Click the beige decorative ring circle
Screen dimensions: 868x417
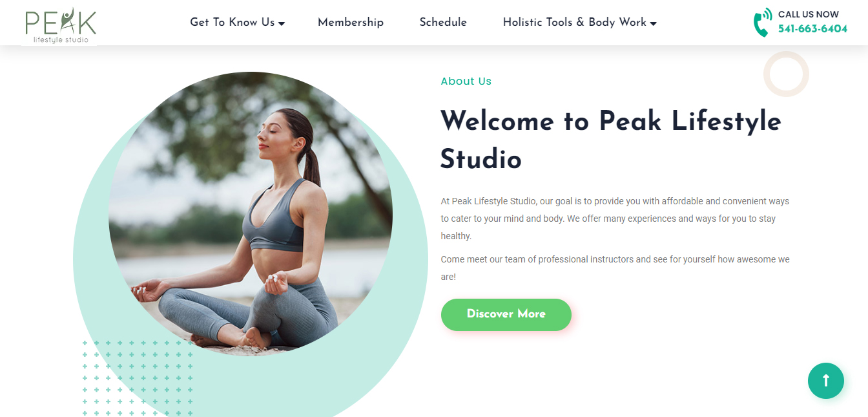point(786,74)
